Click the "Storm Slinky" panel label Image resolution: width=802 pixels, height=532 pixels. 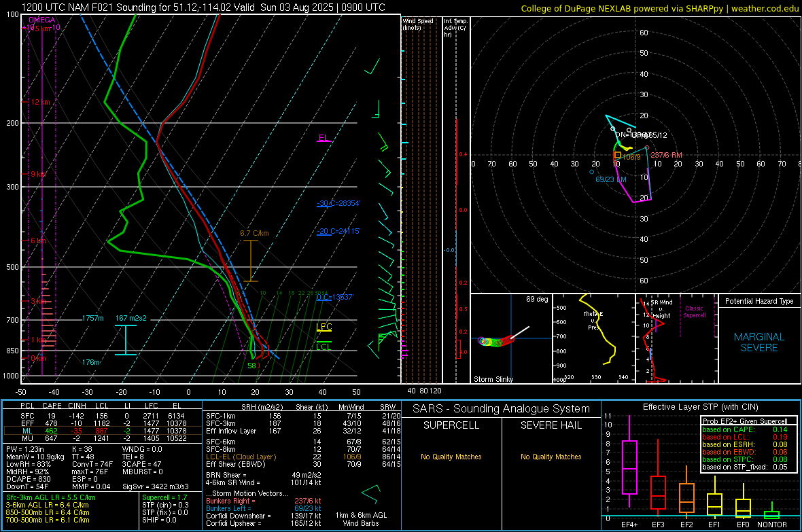pyautogui.click(x=493, y=379)
